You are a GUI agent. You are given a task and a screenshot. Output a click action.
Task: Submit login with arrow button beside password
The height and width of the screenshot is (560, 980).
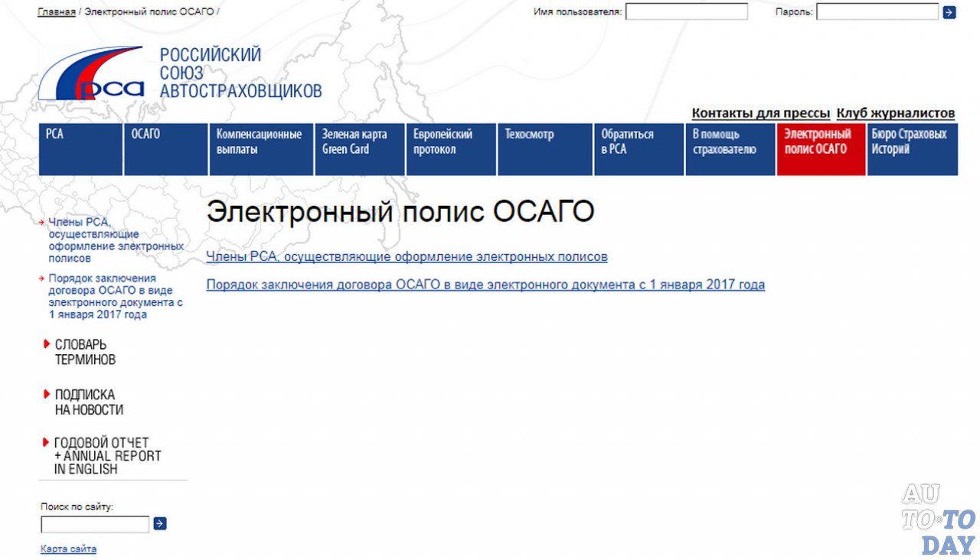point(949,12)
